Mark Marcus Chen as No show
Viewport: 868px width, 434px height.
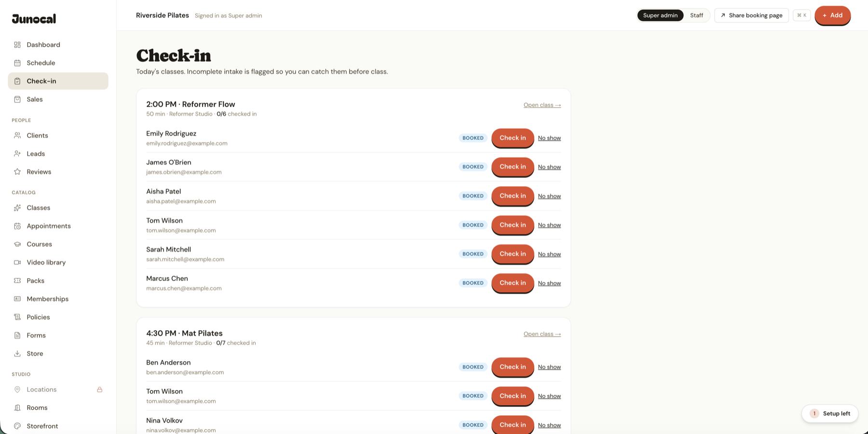coord(549,283)
